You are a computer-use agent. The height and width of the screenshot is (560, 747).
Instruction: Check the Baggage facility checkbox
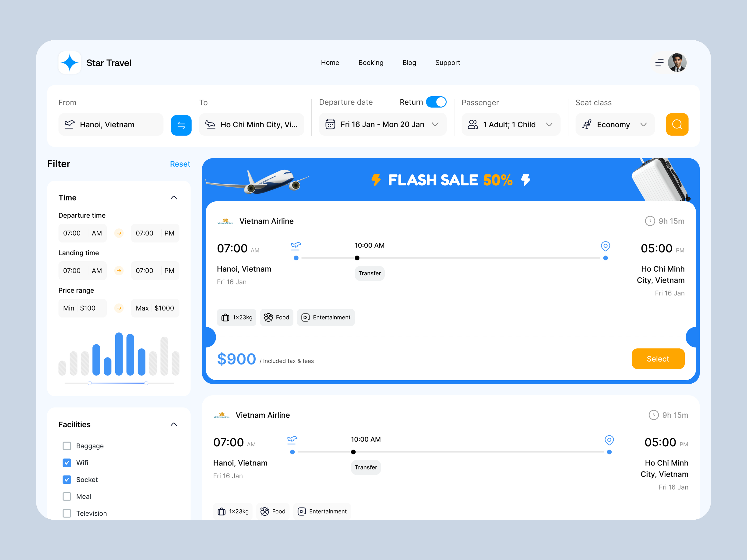pyautogui.click(x=67, y=446)
